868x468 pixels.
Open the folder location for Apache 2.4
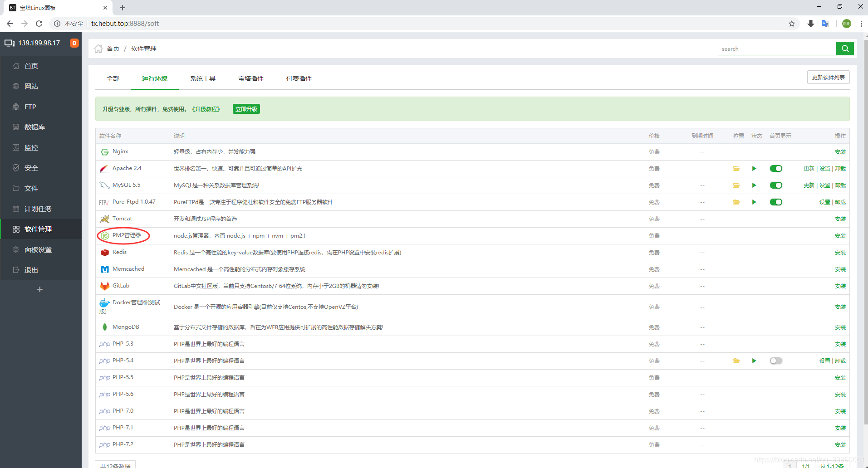(x=736, y=169)
